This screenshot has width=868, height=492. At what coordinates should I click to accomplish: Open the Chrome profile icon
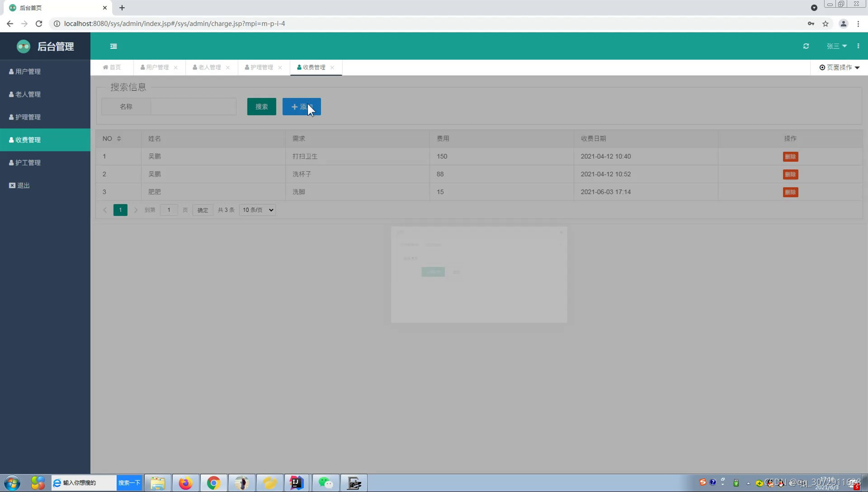pyautogui.click(x=843, y=24)
